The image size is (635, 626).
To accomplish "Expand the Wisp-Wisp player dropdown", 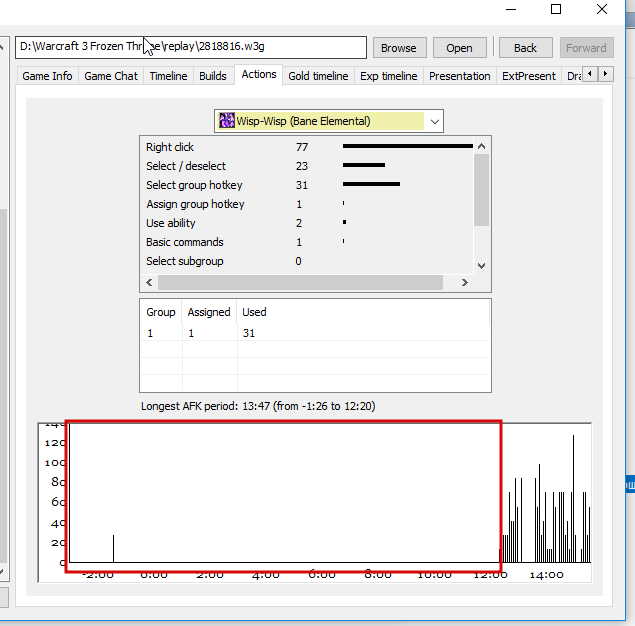I will tap(435, 121).
